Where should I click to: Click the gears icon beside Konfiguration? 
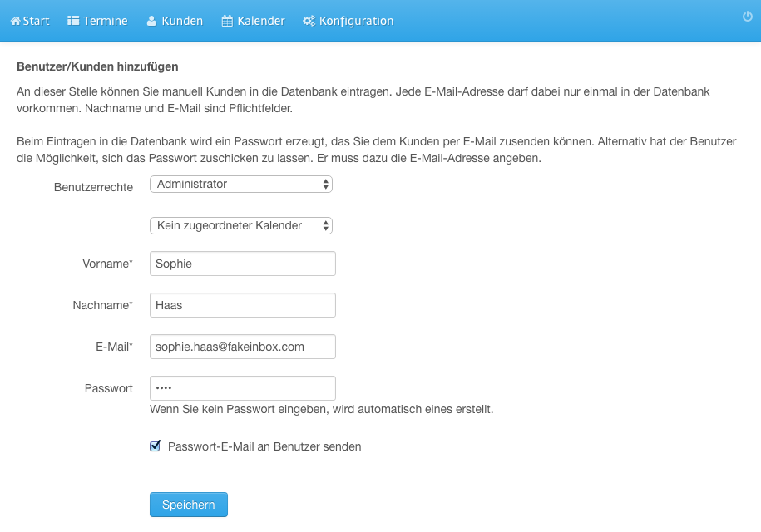click(309, 21)
